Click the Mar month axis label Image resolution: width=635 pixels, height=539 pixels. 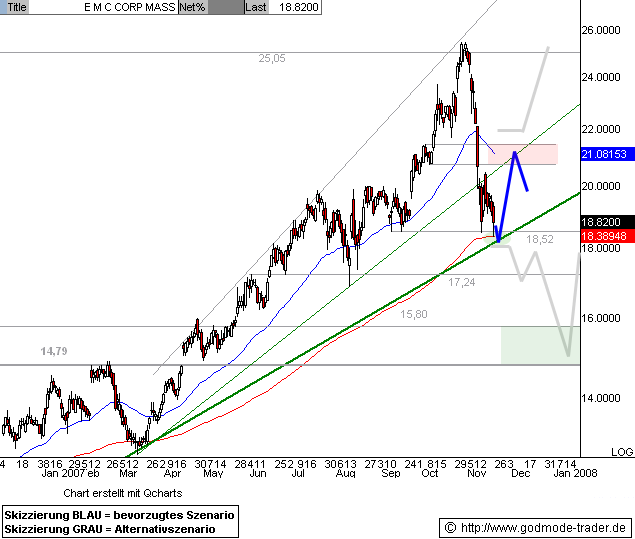tap(128, 473)
